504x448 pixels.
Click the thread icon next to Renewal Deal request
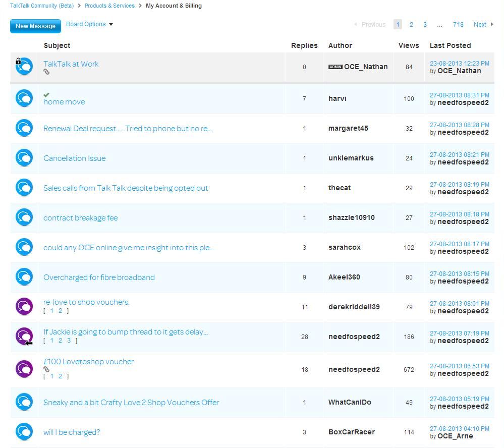pyautogui.click(x=24, y=128)
